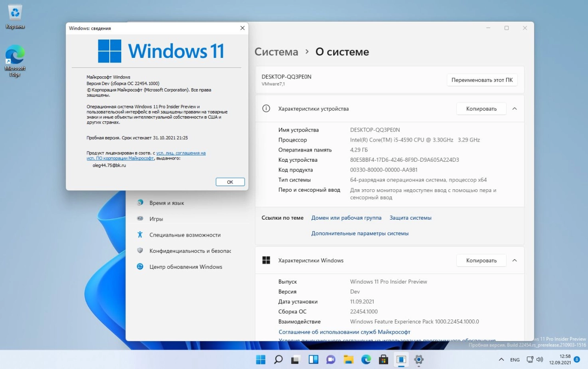The height and width of the screenshot is (369, 588).
Task: Click Переименовать этот ПК button
Action: (x=482, y=80)
